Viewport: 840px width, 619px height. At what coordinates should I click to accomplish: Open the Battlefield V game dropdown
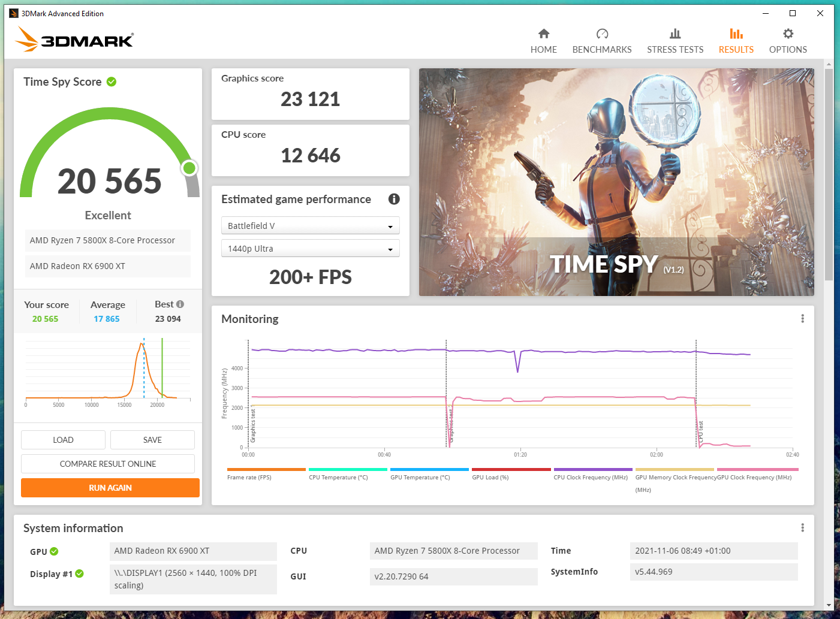click(x=310, y=226)
